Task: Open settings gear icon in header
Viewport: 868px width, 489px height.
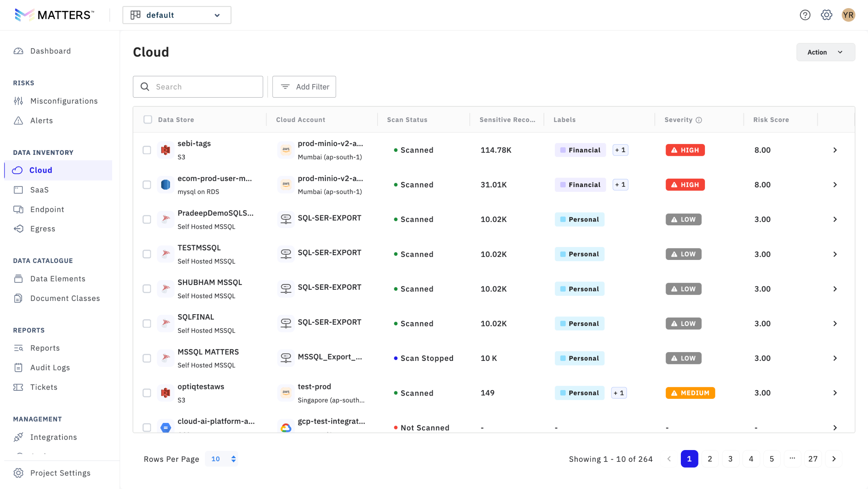Action: click(x=826, y=15)
